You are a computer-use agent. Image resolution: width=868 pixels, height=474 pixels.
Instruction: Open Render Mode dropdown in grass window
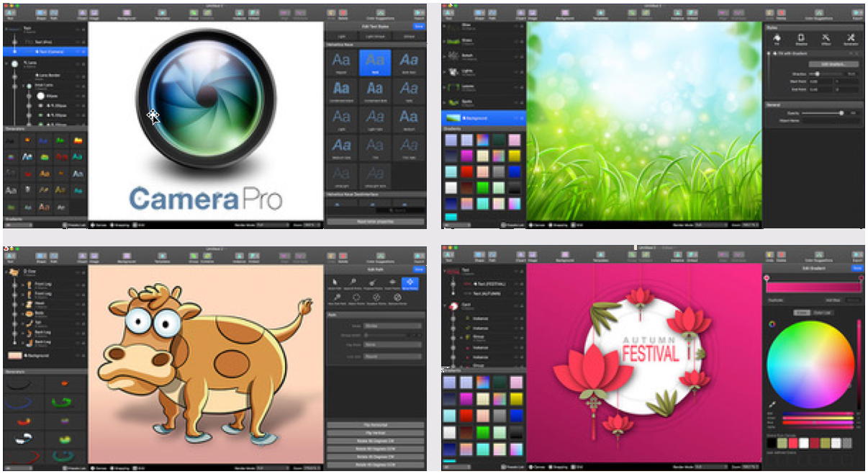point(711,225)
